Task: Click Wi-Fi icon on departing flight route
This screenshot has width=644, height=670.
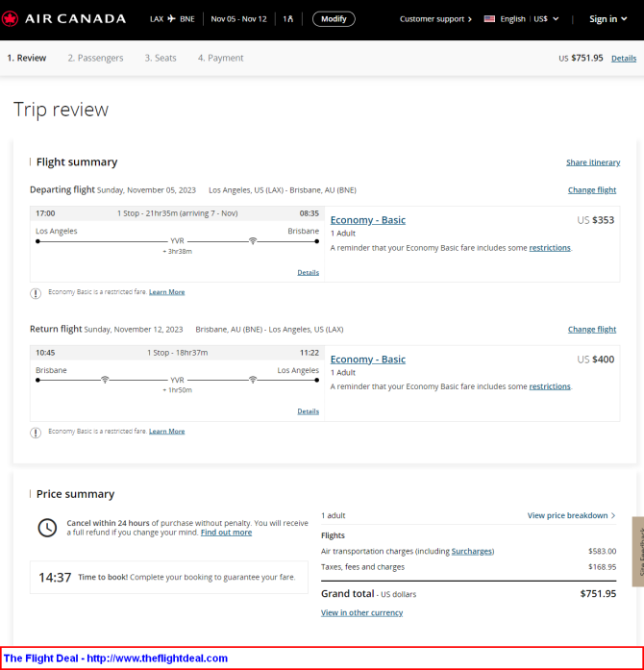Action: [x=253, y=241]
